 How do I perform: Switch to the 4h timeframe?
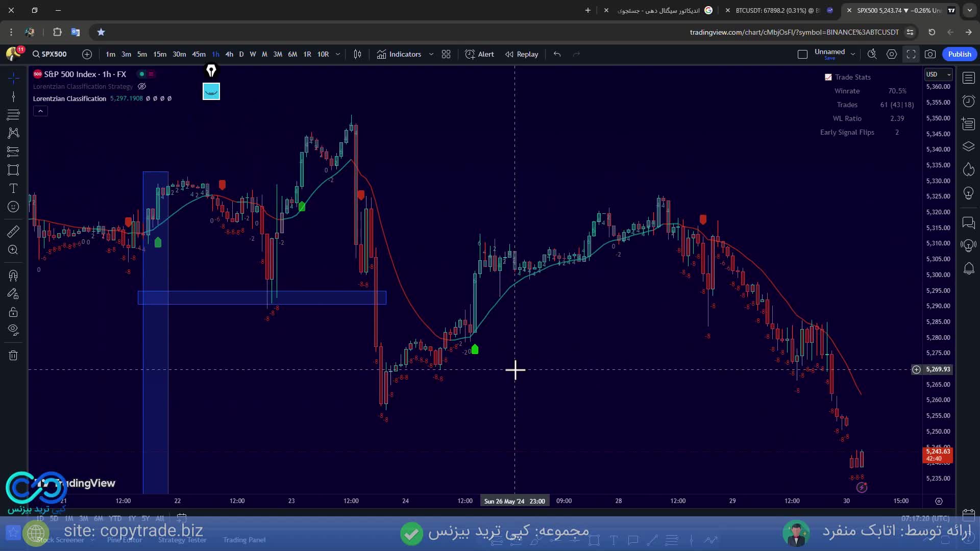pos(229,54)
